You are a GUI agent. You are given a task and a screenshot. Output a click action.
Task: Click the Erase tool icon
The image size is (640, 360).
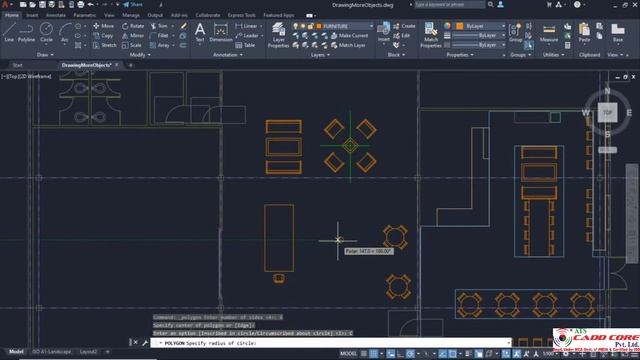coord(183,26)
